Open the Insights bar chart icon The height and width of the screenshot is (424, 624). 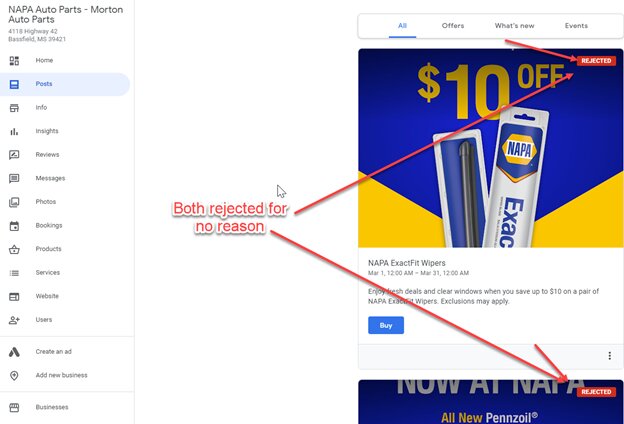point(14,131)
